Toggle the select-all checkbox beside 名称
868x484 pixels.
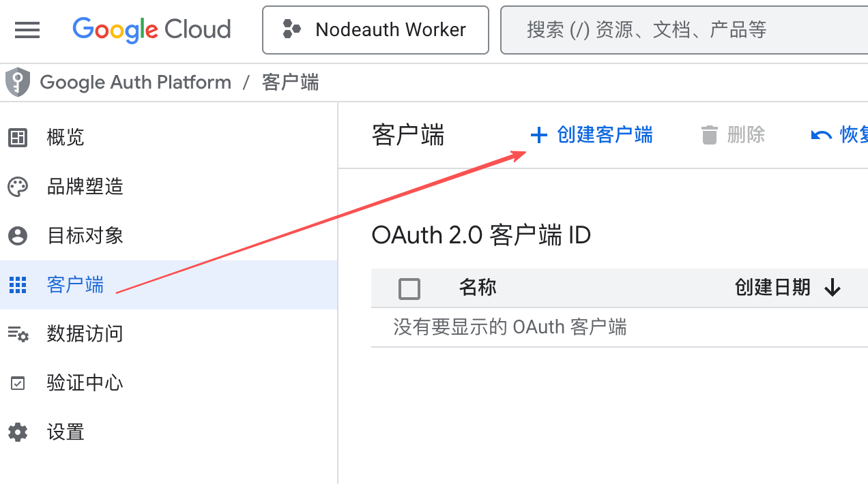[x=409, y=288]
